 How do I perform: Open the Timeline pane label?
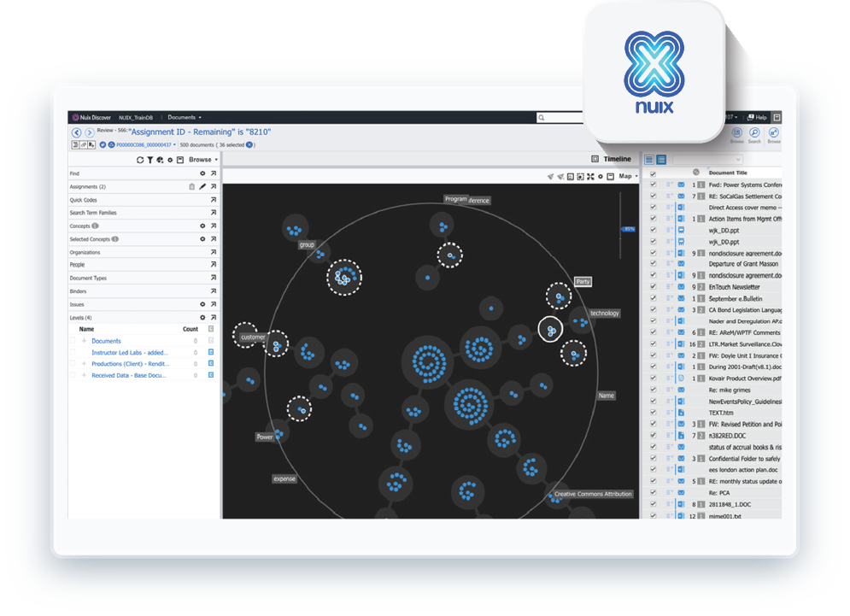(617, 159)
